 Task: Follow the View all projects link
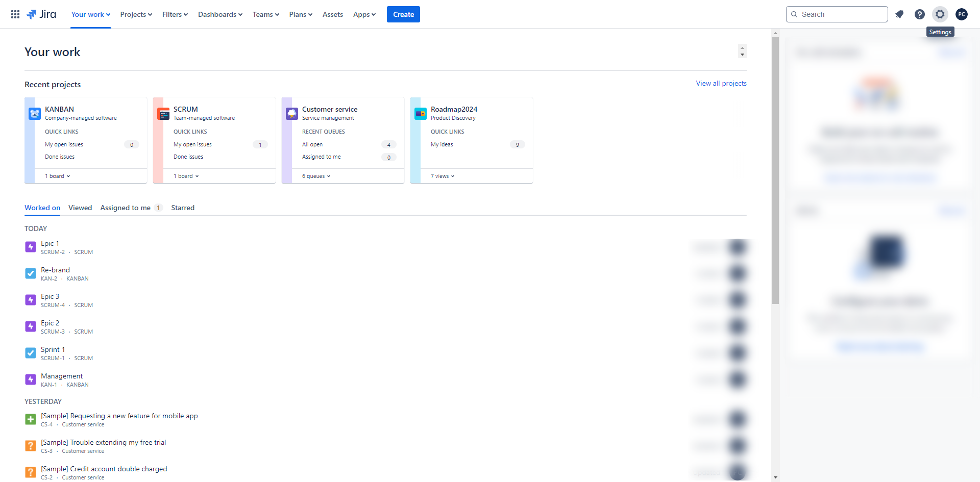coord(721,83)
